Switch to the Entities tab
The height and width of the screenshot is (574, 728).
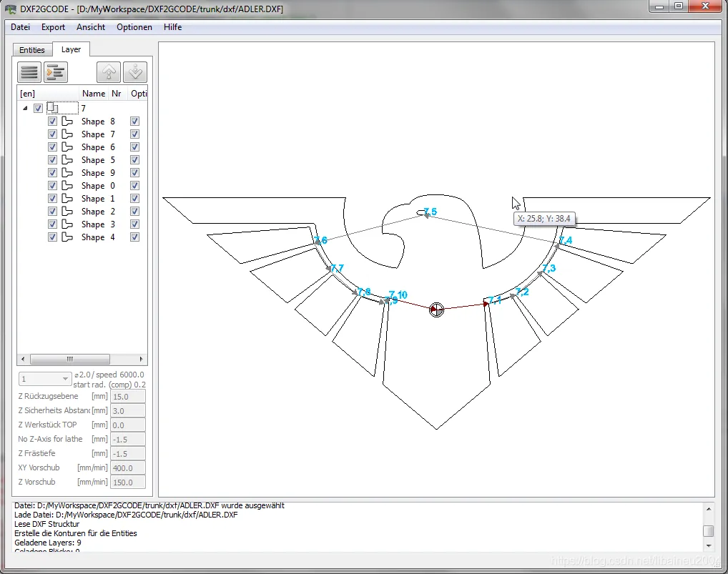point(31,49)
